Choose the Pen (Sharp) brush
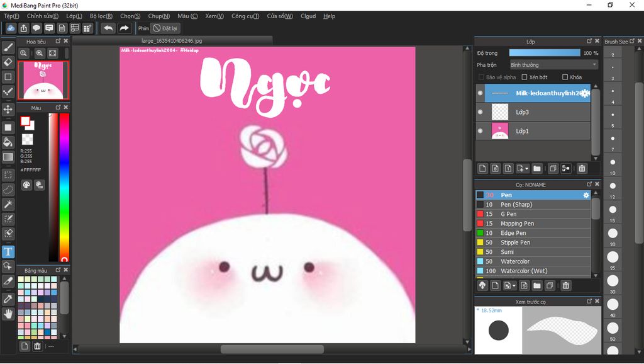 point(533,205)
